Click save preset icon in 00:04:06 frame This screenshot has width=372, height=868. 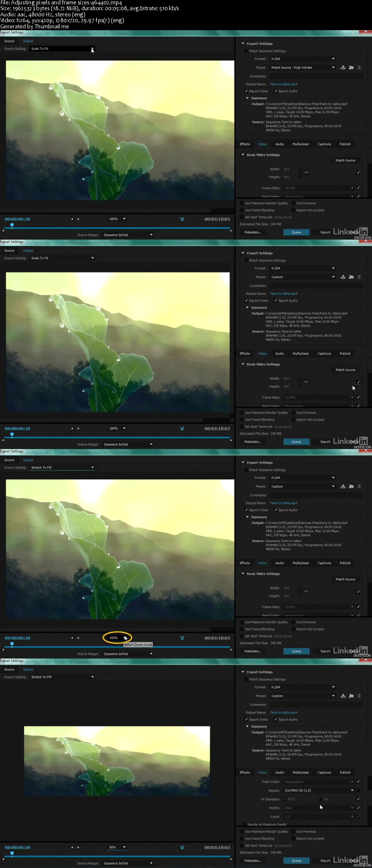pos(343,696)
